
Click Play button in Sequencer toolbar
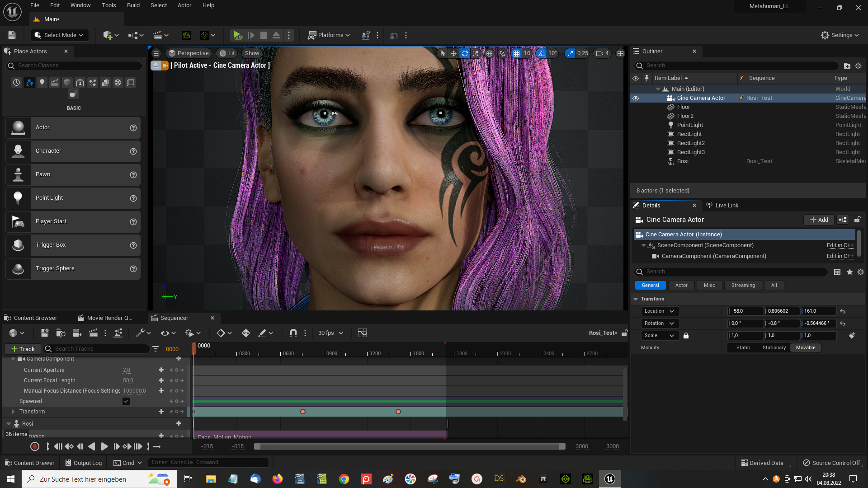point(104,446)
